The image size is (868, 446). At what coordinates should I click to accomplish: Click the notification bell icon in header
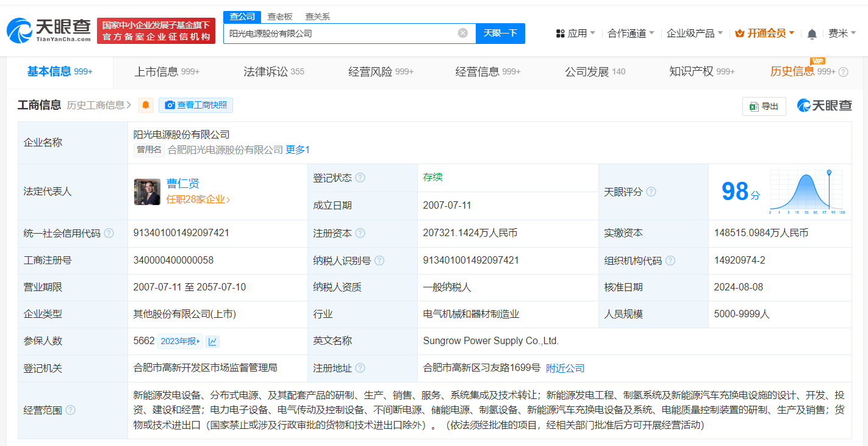811,34
